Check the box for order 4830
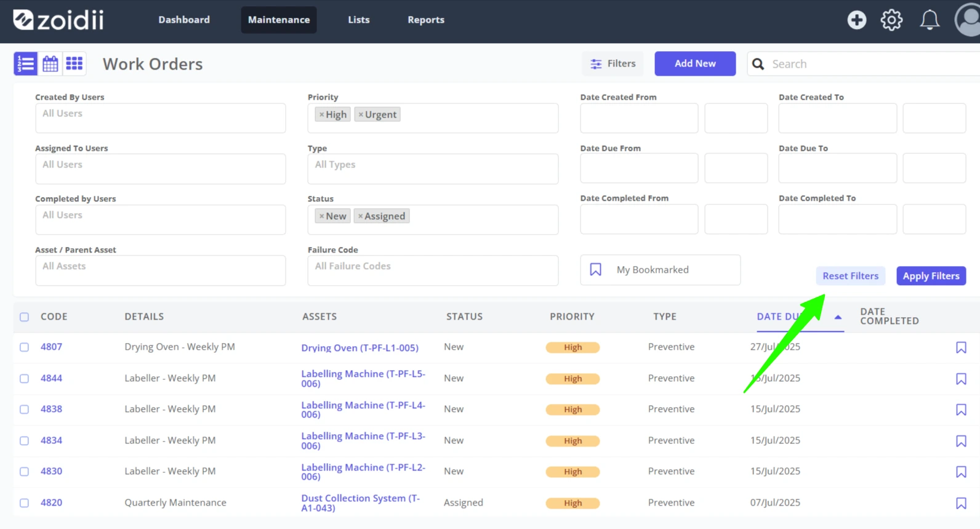The image size is (980, 529). click(x=24, y=472)
